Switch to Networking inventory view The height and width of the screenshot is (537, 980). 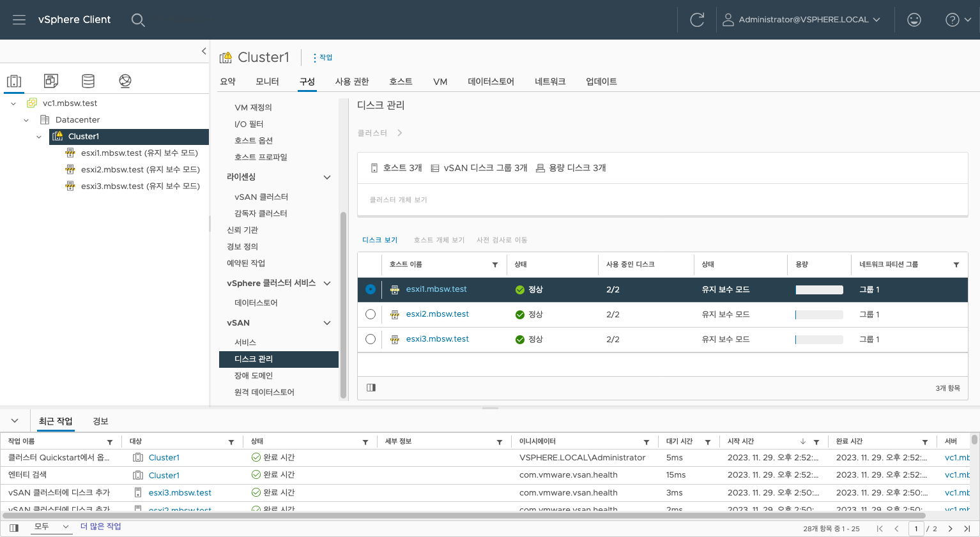pos(125,81)
